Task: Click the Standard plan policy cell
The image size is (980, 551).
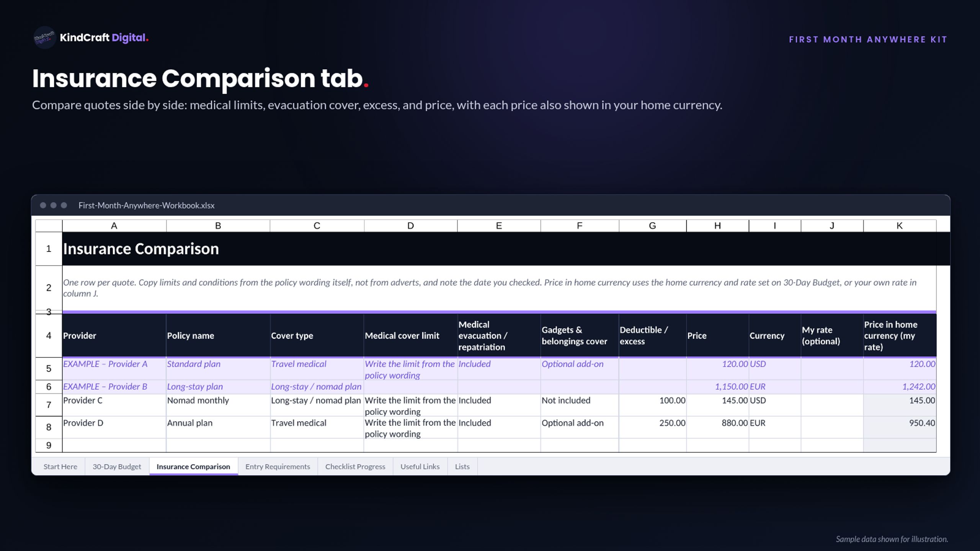Action: click(x=218, y=369)
